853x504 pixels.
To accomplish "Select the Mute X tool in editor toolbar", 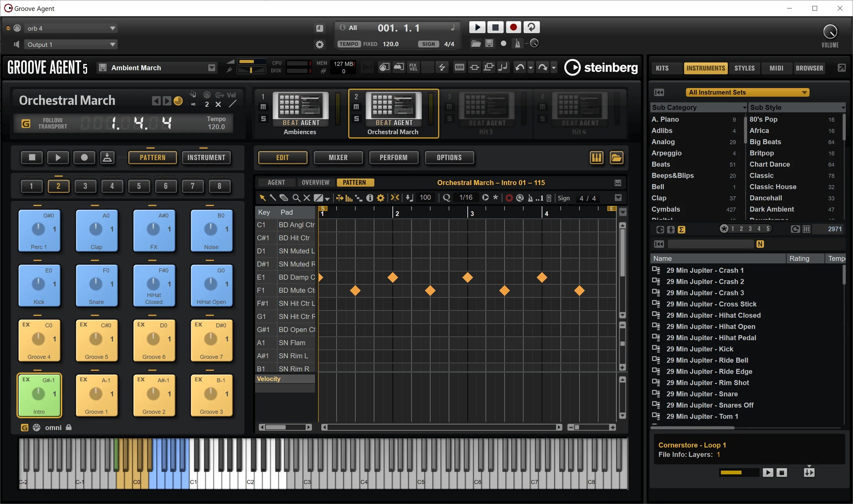I will coord(307,198).
